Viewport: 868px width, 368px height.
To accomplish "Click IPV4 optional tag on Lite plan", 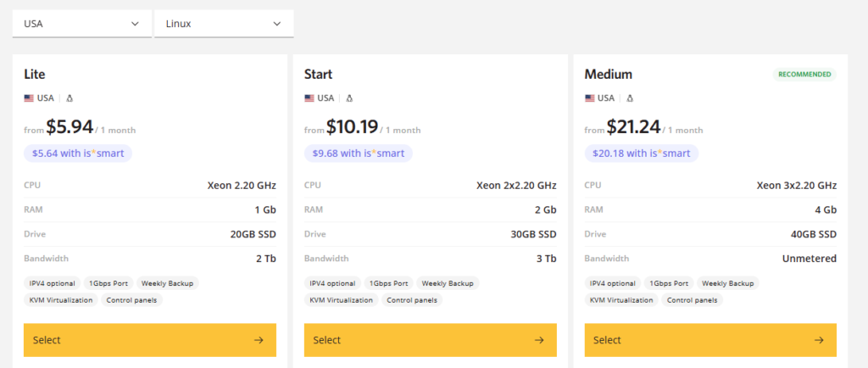I will pos(53,283).
